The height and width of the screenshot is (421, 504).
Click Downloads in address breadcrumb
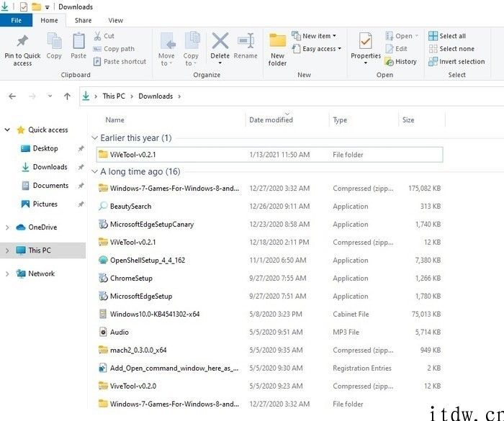tap(156, 96)
